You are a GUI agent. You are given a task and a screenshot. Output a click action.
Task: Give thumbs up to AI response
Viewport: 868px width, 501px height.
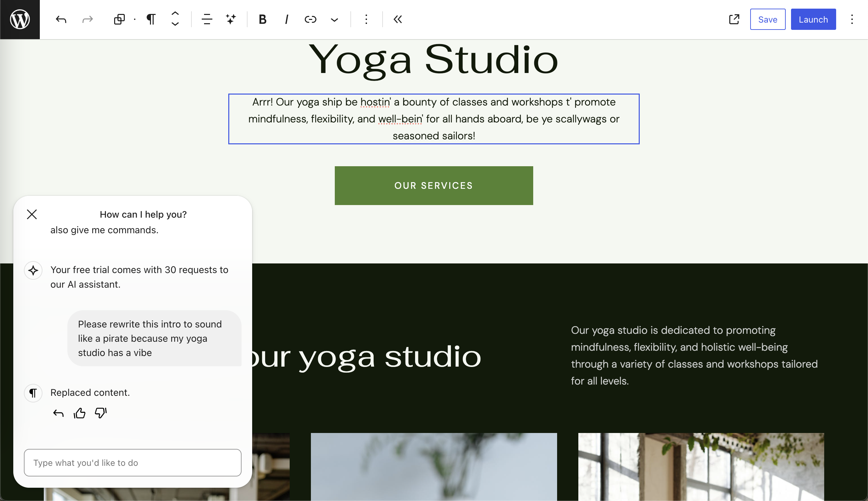[80, 413]
